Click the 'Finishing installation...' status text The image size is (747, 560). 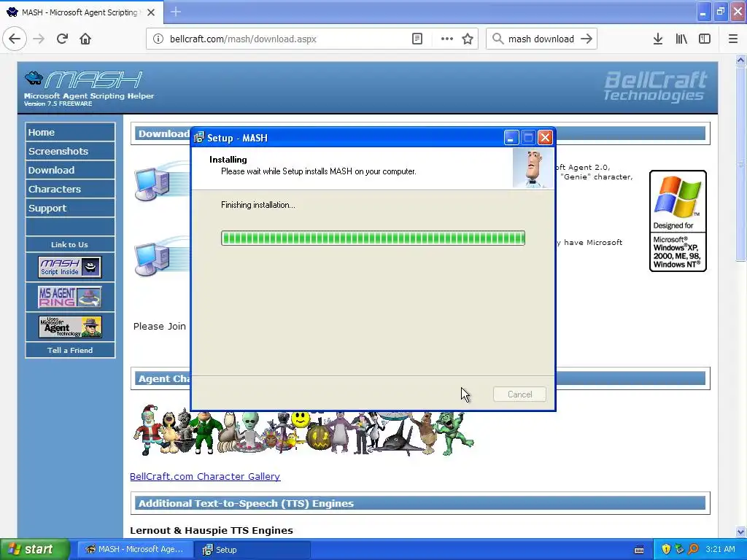tap(258, 205)
